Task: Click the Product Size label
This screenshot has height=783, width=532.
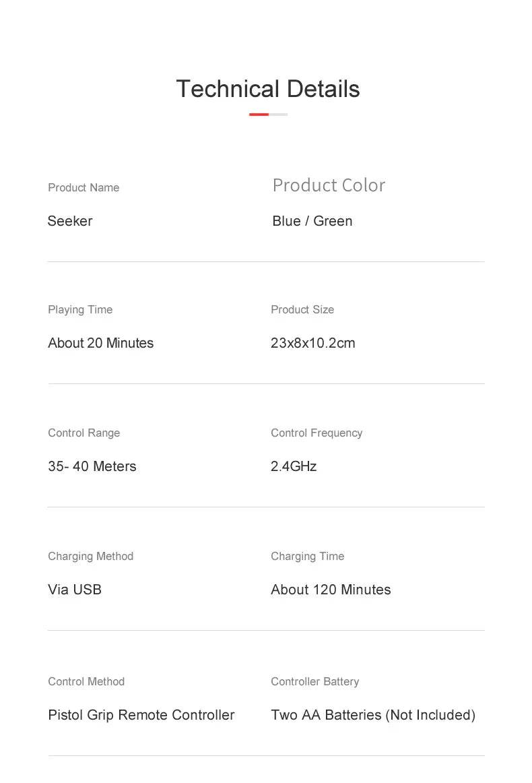Action: click(x=302, y=309)
